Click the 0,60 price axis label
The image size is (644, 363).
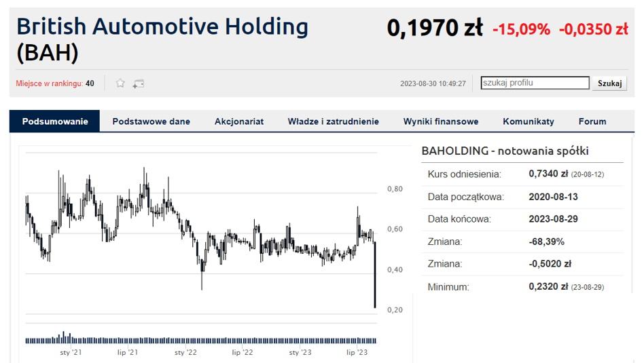coord(395,229)
